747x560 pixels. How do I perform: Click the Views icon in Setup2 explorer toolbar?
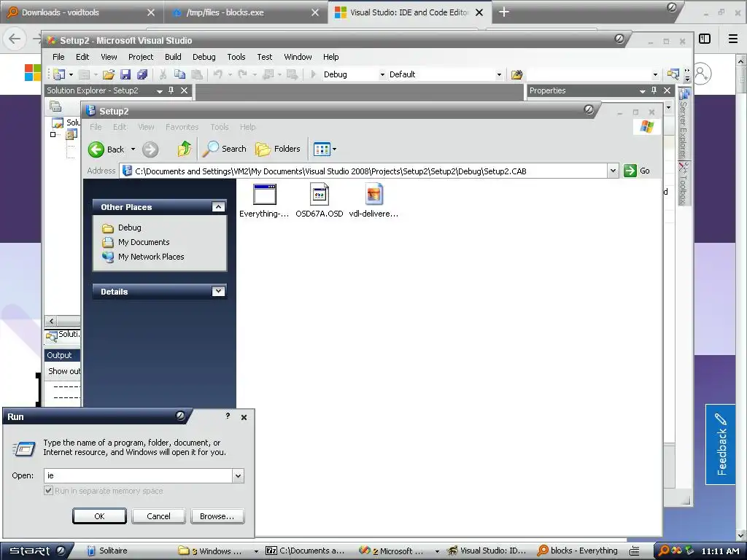pyautogui.click(x=322, y=149)
